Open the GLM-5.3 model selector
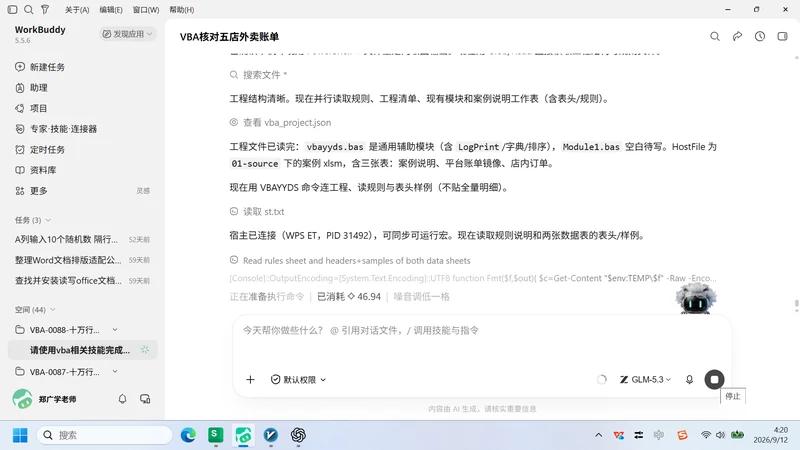The width and height of the screenshot is (800, 450). [645, 380]
